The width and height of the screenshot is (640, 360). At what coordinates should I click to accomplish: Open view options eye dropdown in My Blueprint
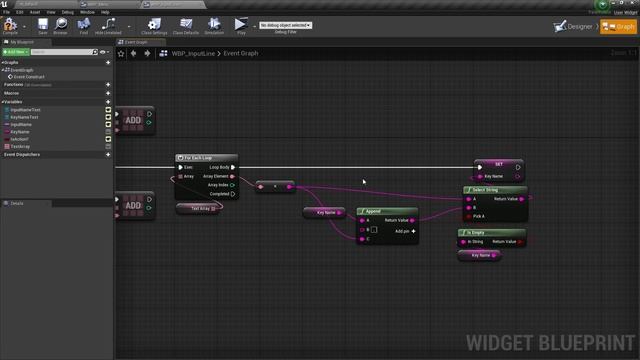click(104, 52)
